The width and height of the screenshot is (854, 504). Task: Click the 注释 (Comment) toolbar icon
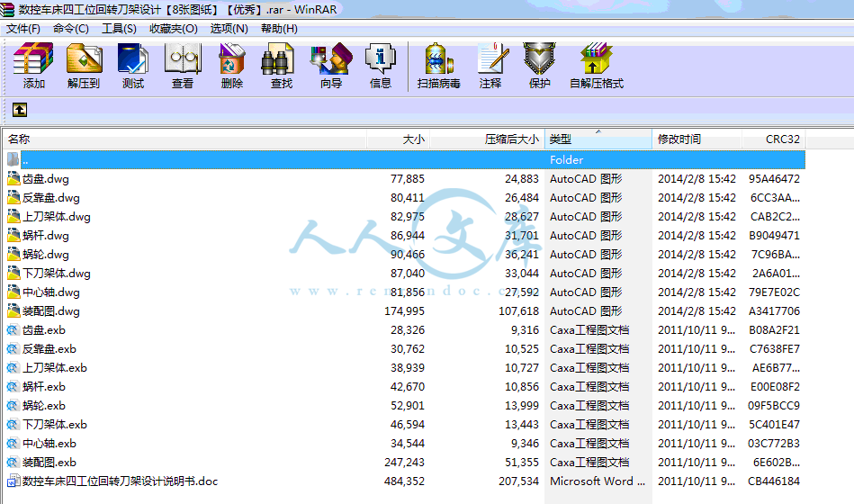click(492, 58)
